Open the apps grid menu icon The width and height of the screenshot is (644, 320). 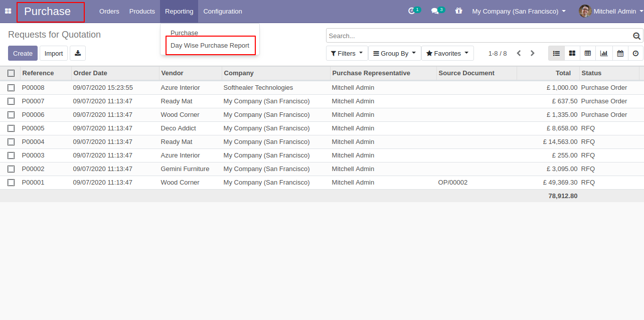pyautogui.click(x=8, y=11)
